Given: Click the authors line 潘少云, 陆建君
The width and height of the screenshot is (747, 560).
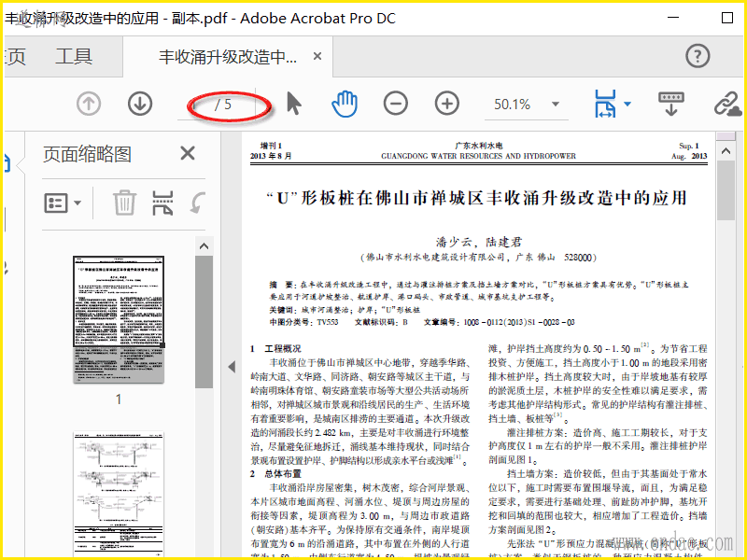Looking at the screenshot, I should click(479, 242).
